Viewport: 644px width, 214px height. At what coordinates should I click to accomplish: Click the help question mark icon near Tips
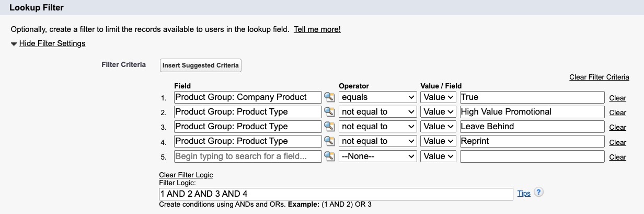click(x=538, y=193)
